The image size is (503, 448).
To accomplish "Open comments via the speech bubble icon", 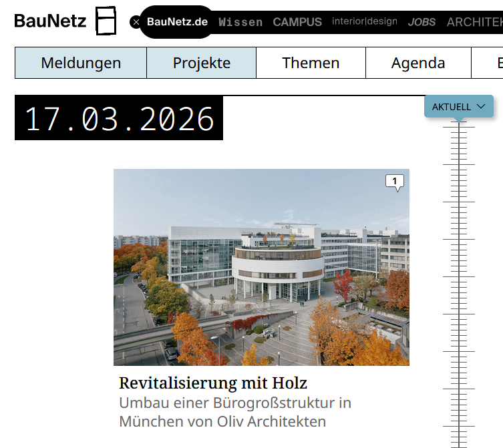I will tap(395, 182).
